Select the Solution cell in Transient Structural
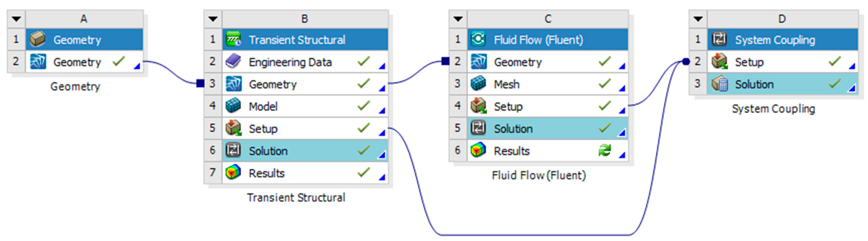Screen dimensions: 868x241 (x=268, y=151)
